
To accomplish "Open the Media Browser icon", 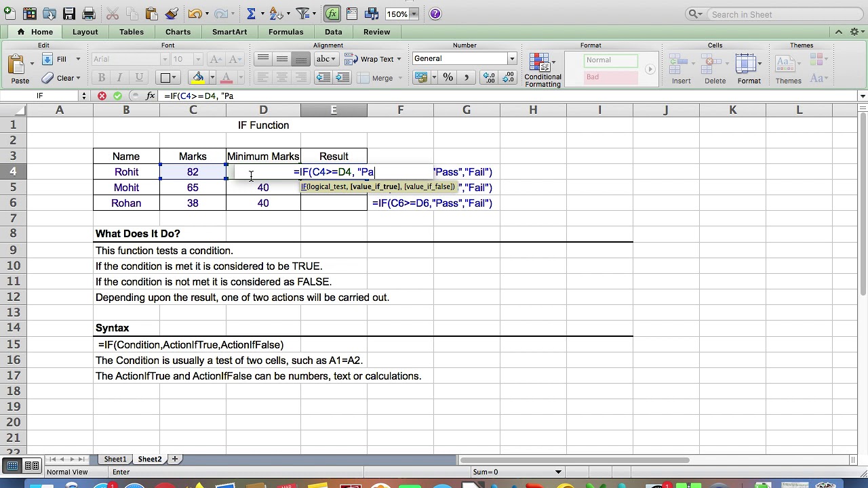I will coord(372,14).
